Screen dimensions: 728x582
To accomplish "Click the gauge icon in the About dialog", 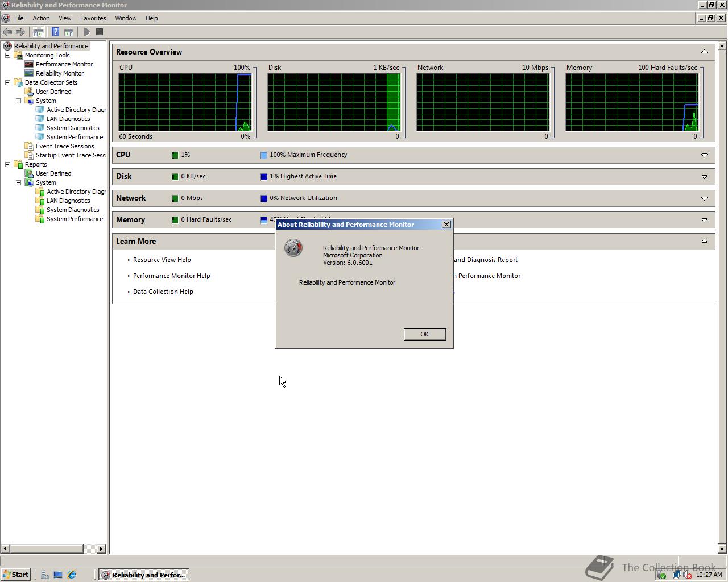I will (293, 248).
